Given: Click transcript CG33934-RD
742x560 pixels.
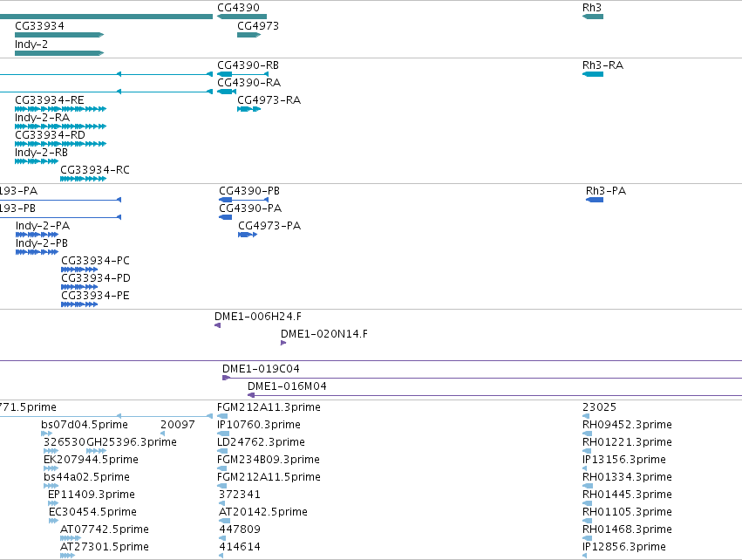Looking at the screenshot, I should (60, 145).
